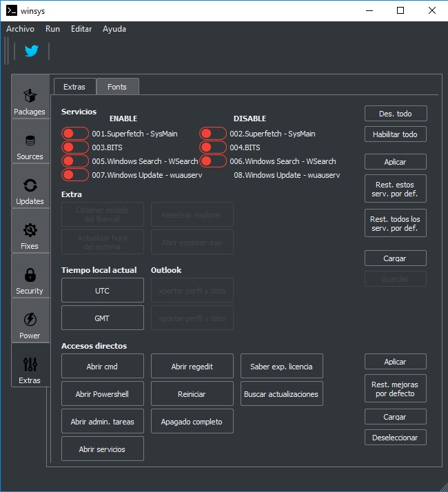Open the Sources sidebar section

pyautogui.click(x=30, y=145)
